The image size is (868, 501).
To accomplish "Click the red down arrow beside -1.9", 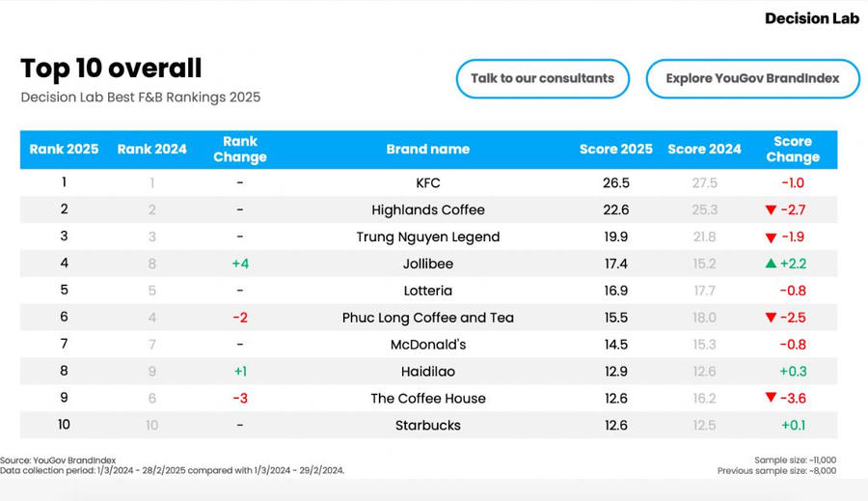I will point(771,237).
